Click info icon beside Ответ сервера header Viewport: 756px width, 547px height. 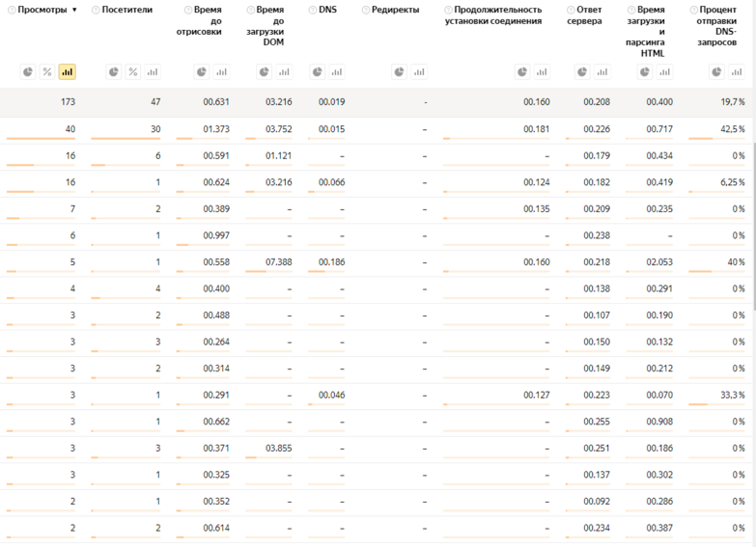[571, 10]
